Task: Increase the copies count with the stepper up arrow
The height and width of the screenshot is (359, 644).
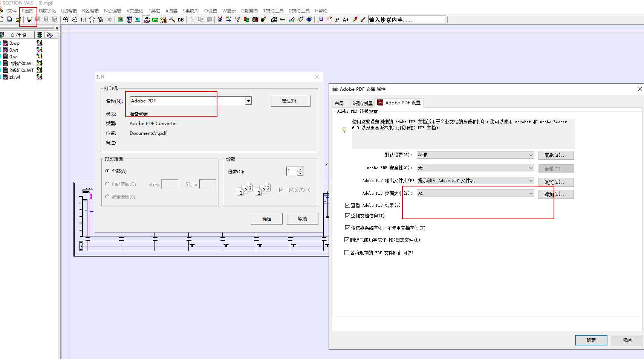Action: (x=300, y=169)
